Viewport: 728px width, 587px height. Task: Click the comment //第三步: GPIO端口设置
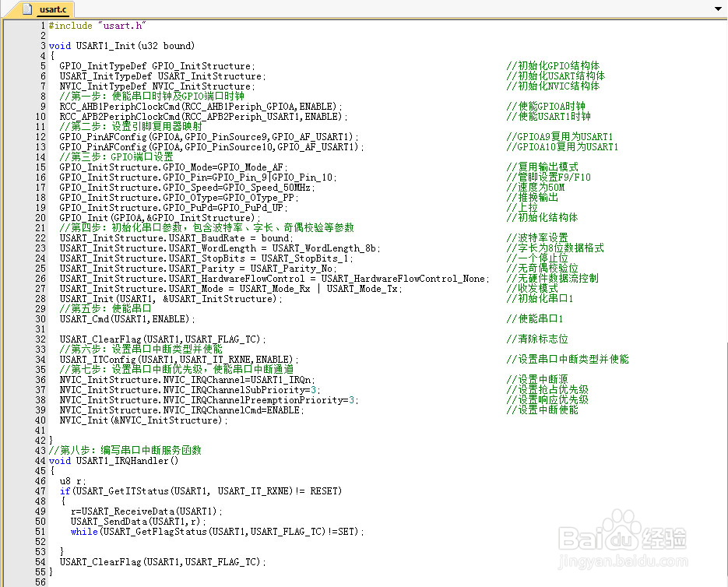(117, 157)
